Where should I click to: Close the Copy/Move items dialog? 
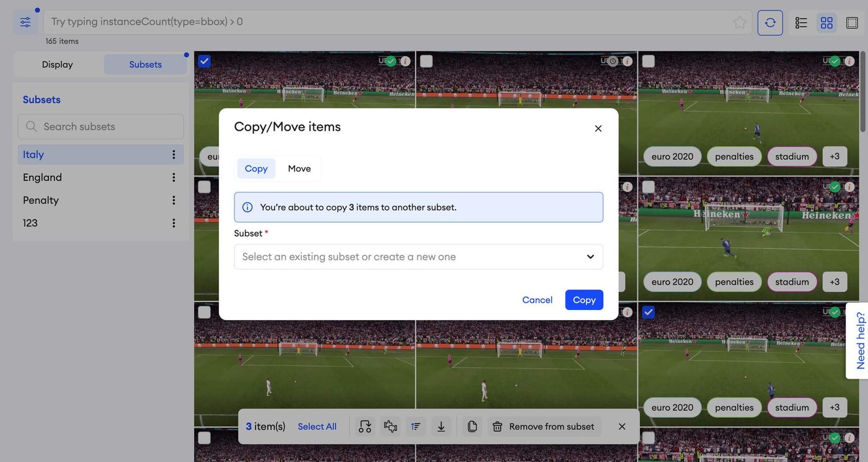point(598,128)
